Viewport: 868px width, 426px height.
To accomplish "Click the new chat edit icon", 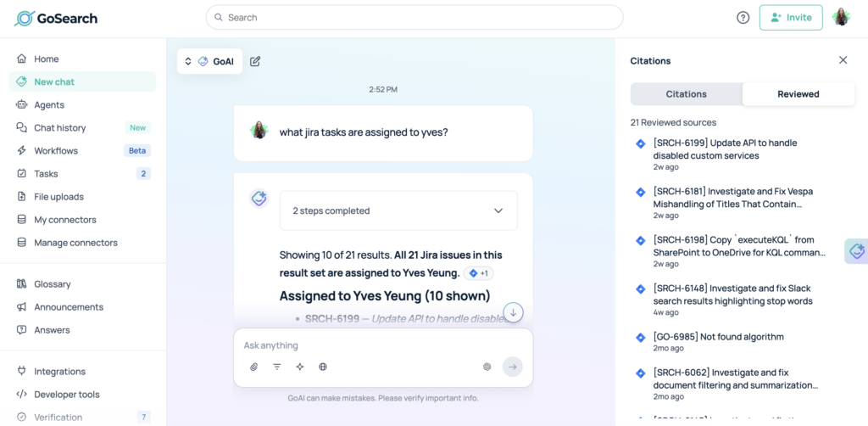I will (x=255, y=61).
